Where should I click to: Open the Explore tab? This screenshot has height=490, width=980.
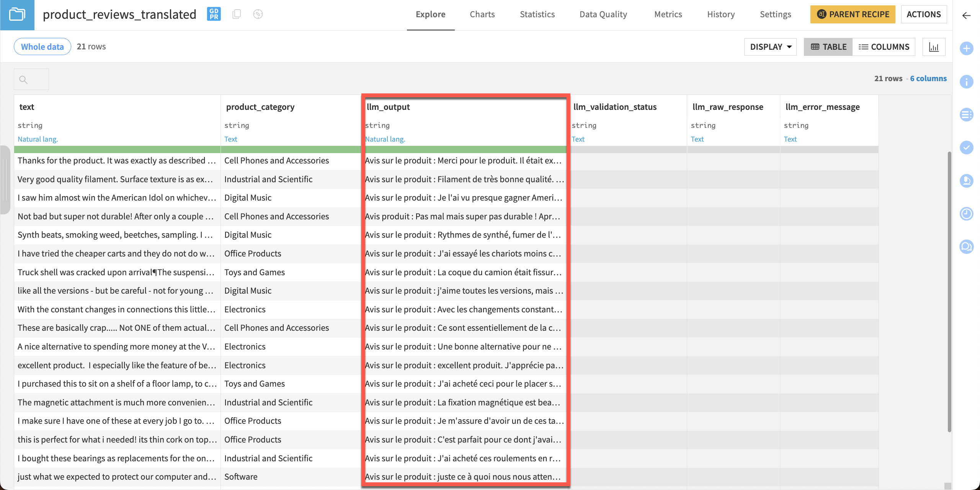pos(430,15)
